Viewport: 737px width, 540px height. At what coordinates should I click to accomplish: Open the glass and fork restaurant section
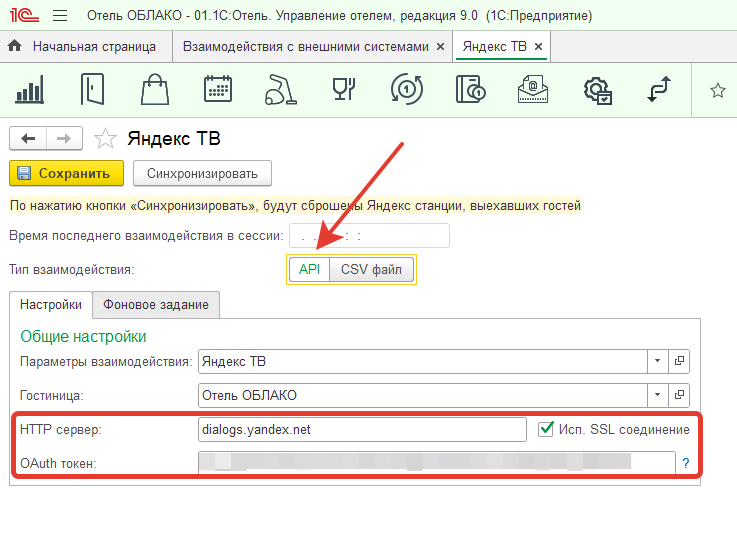[344, 89]
